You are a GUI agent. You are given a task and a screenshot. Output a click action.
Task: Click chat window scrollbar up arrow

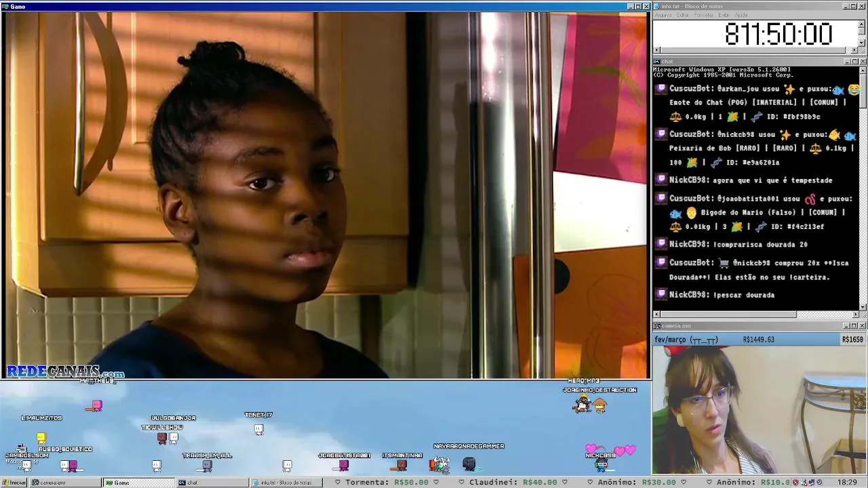click(x=863, y=70)
